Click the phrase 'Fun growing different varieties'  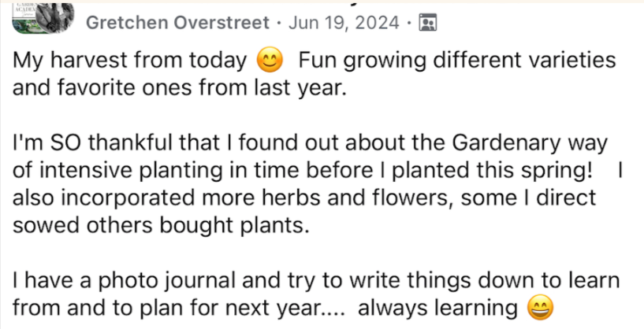pyautogui.click(x=457, y=60)
